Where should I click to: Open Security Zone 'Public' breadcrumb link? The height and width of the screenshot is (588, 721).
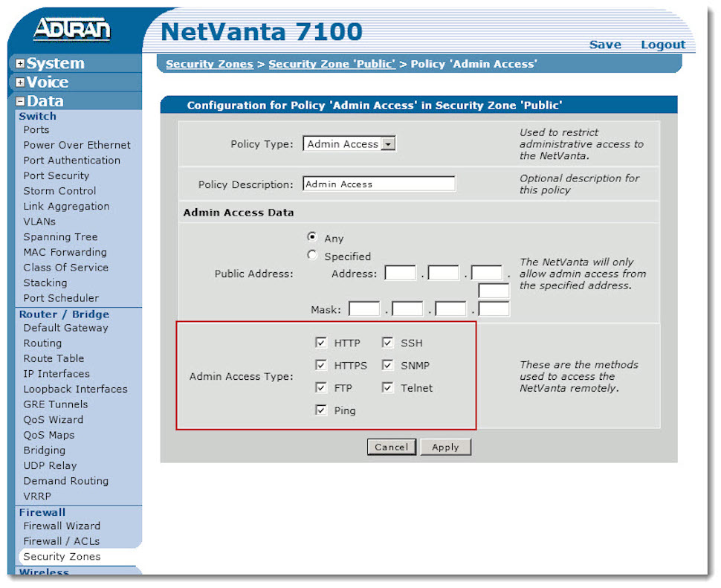[x=332, y=64]
